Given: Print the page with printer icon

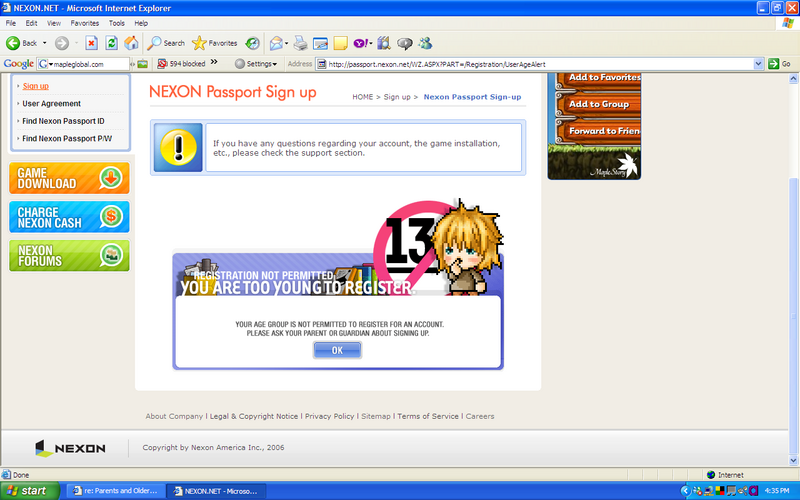Looking at the screenshot, I should [x=301, y=43].
